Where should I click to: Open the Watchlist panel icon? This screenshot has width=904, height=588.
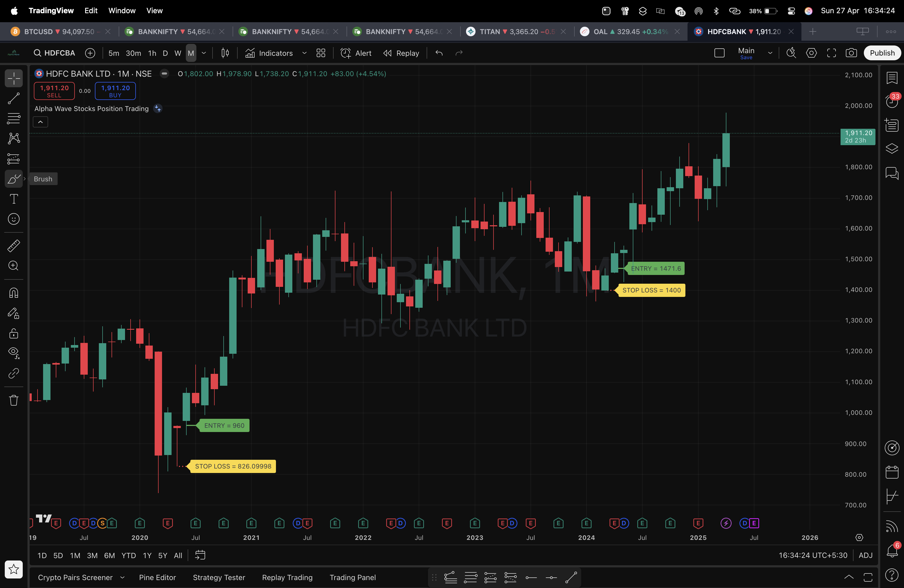(x=892, y=78)
